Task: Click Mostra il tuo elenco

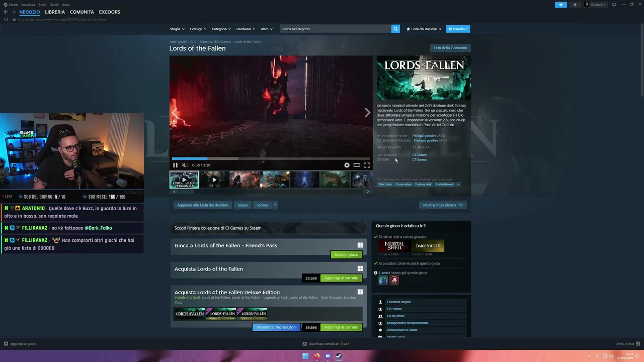Action: pyautogui.click(x=443, y=205)
